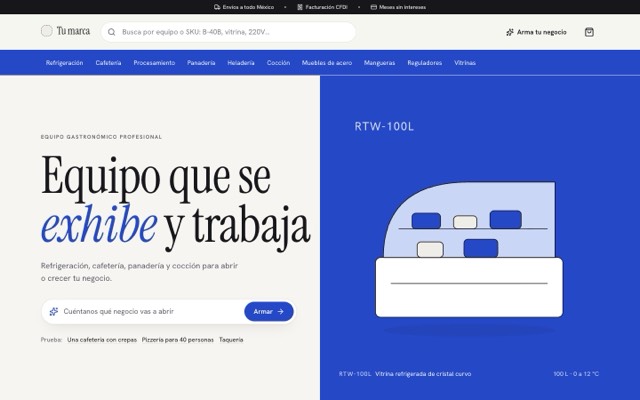The height and width of the screenshot is (400, 640).
Task: Click the 100 L · 0 a 12 °C spec text
Action: pos(576,374)
